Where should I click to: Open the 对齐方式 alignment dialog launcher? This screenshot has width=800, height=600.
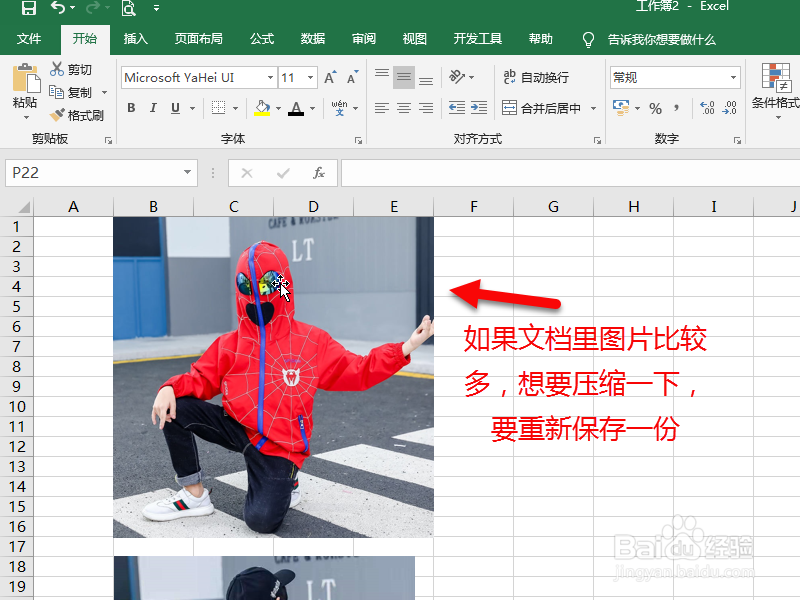597,140
